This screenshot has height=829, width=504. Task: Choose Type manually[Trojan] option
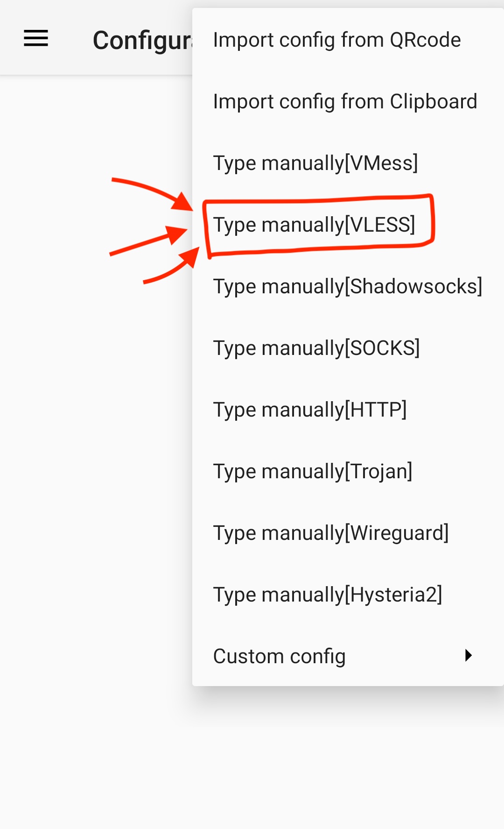click(313, 472)
